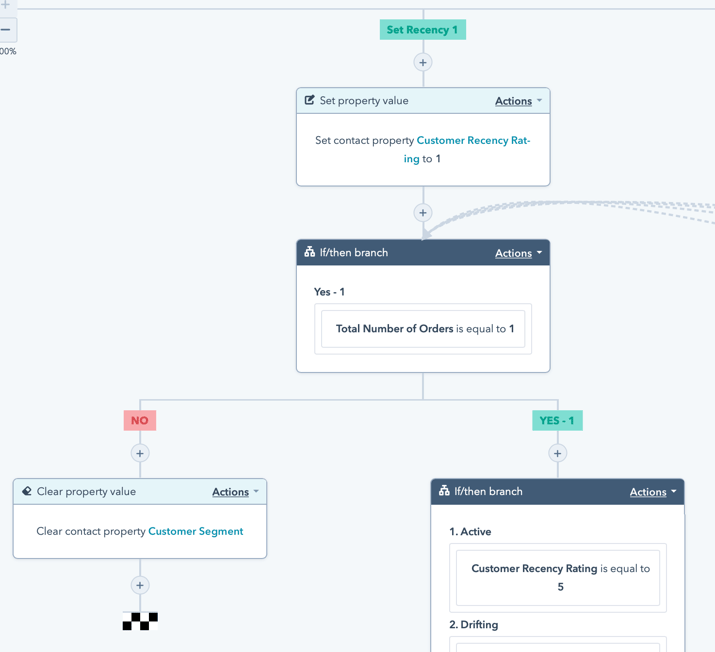This screenshot has width=715, height=652.
Task: Add action below Set Recency 1 label
Action: [x=423, y=62]
